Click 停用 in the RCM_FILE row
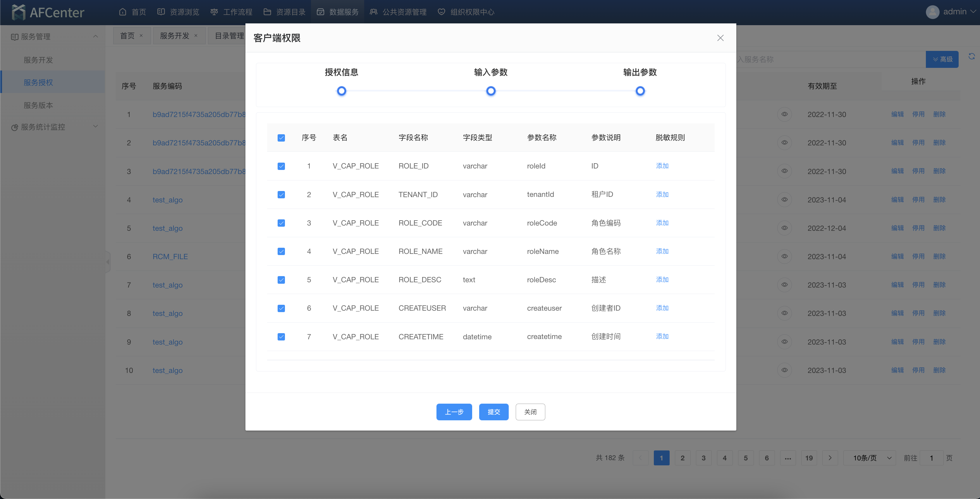Viewport: 980px width, 499px height. [918, 256]
